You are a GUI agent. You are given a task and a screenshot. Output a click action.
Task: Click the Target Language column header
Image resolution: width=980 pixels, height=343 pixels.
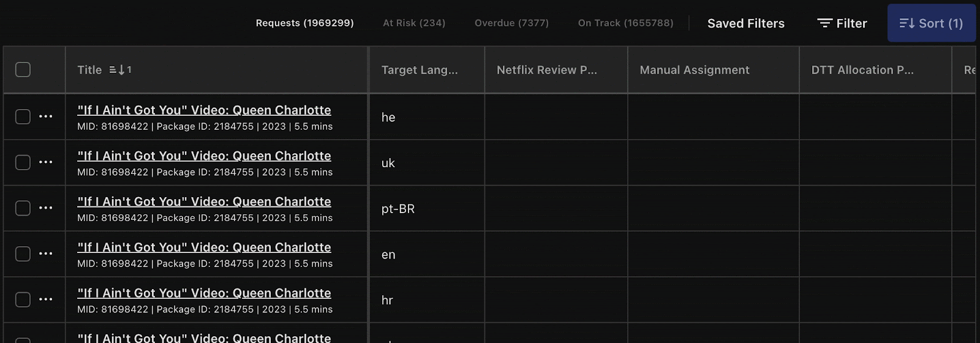[419, 70]
